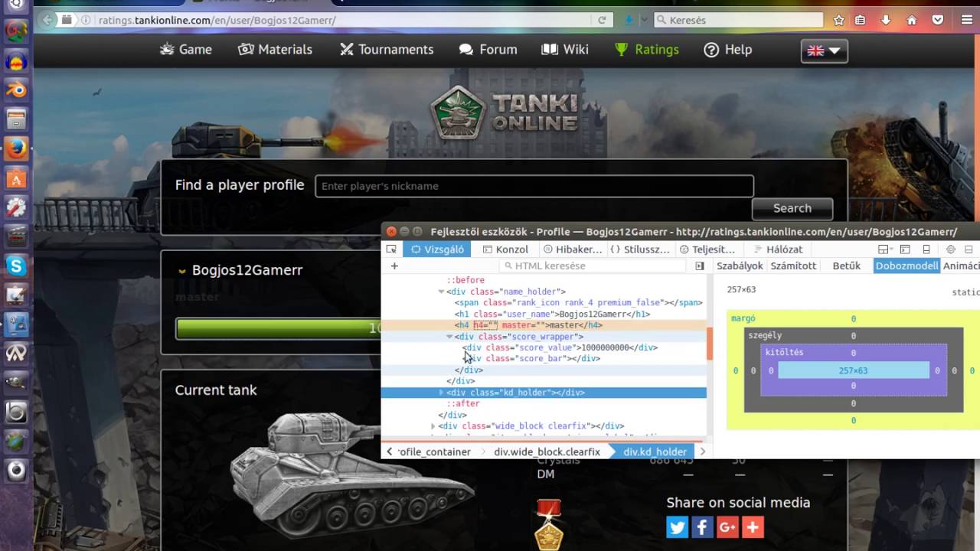Share profile on Twitter
The image size is (980, 551).
678,527
